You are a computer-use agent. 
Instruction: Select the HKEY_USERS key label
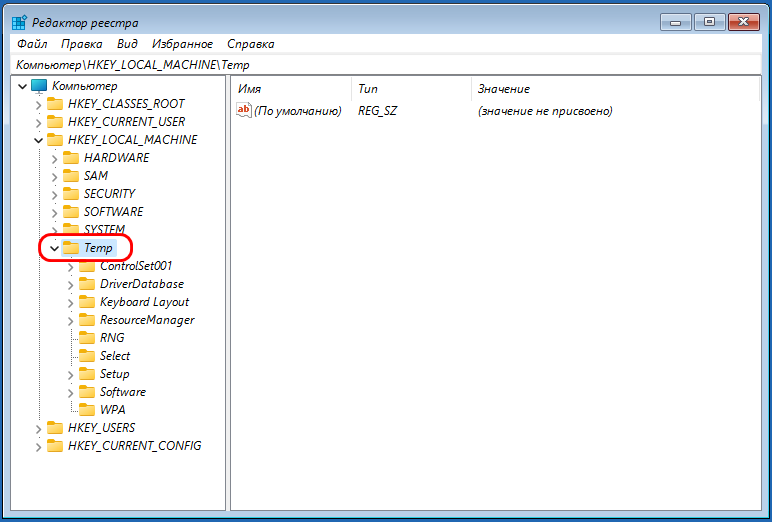click(x=101, y=428)
